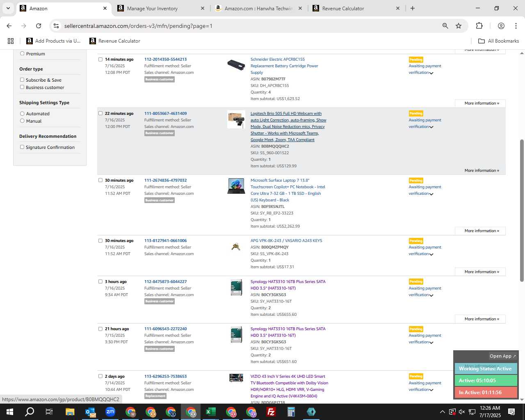Go back using the browser back arrow

click(9, 26)
